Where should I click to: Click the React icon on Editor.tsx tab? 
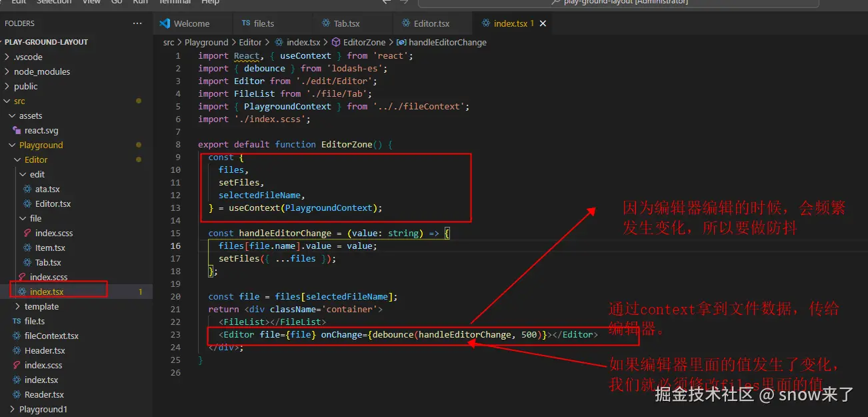405,23
